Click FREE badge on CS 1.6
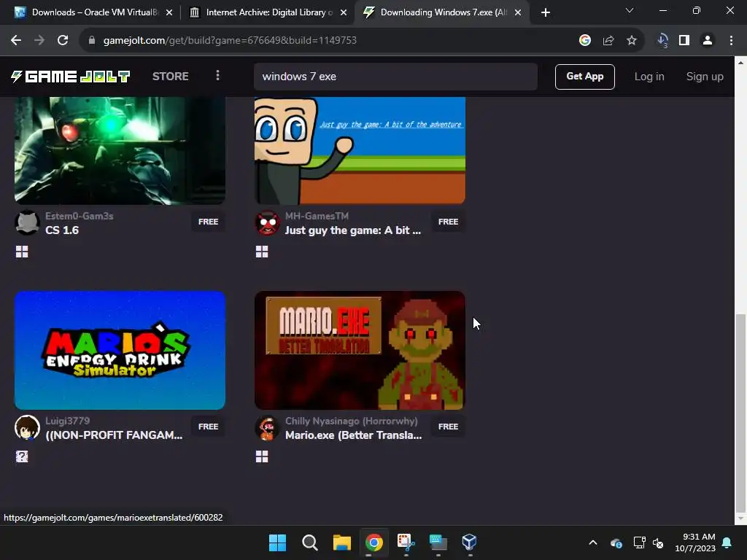The width and height of the screenshot is (747, 560). (x=208, y=222)
